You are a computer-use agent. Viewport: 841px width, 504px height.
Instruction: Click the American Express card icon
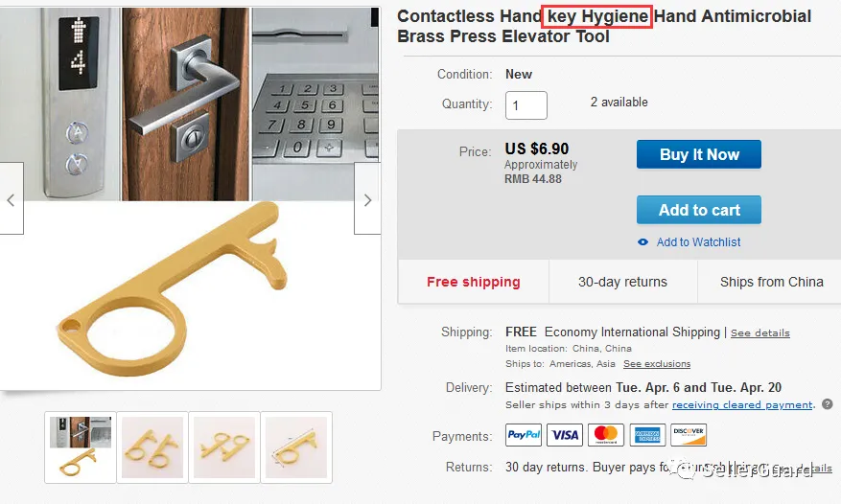pyautogui.click(x=647, y=435)
